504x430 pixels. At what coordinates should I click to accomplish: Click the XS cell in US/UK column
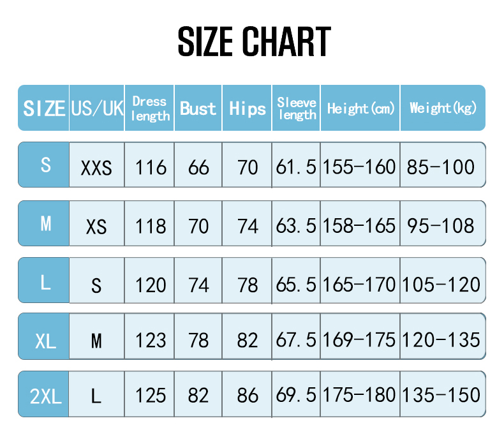(96, 226)
